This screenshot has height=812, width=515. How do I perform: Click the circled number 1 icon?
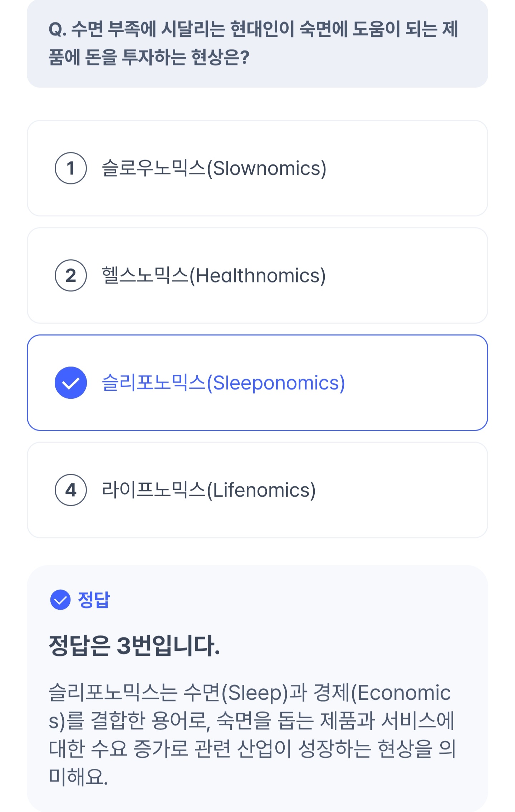tap(70, 168)
